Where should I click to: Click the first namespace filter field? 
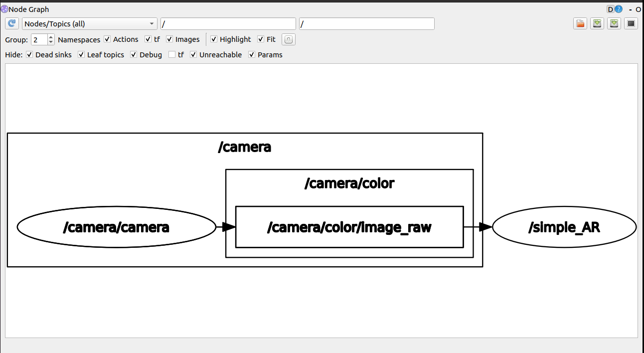(228, 24)
